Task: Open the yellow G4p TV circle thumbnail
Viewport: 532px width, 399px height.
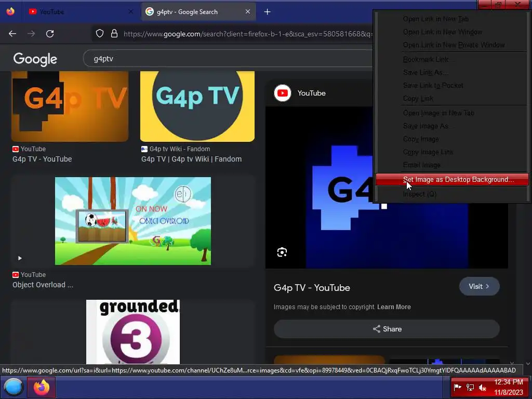Action: 197,106
